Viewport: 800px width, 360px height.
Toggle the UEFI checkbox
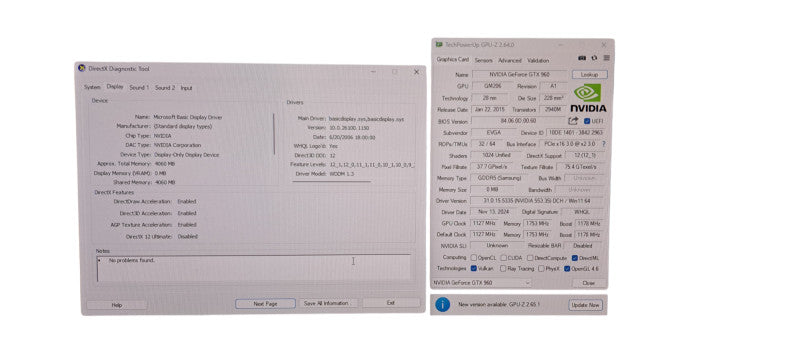[587, 121]
